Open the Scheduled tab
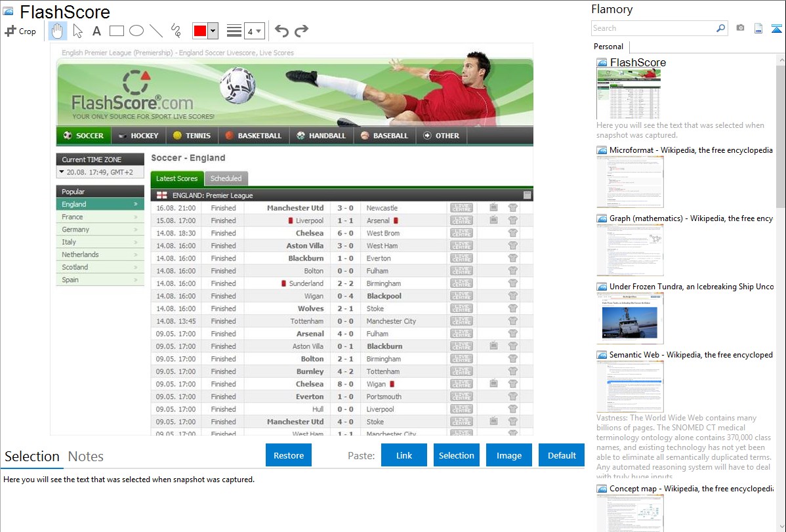 226,178
